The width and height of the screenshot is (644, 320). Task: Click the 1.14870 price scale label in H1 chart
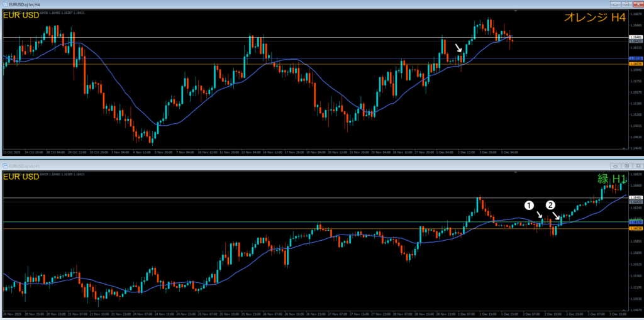[x=635, y=310]
